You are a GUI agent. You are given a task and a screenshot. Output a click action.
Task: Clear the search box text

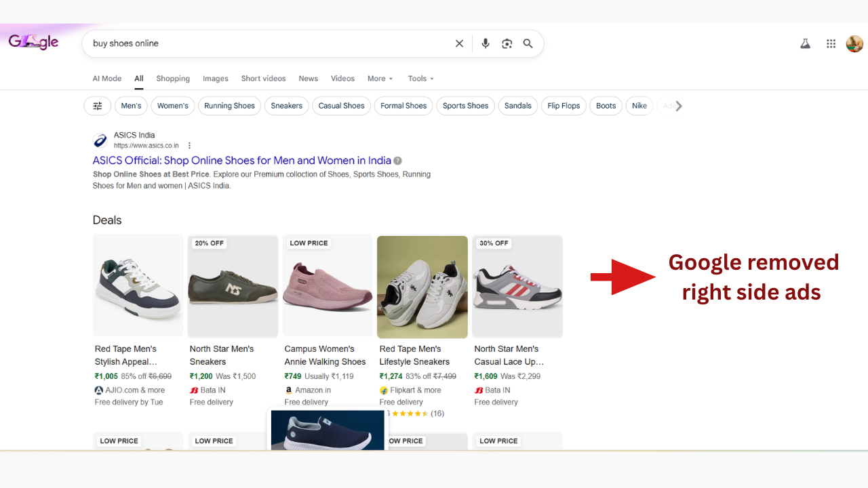[459, 43]
